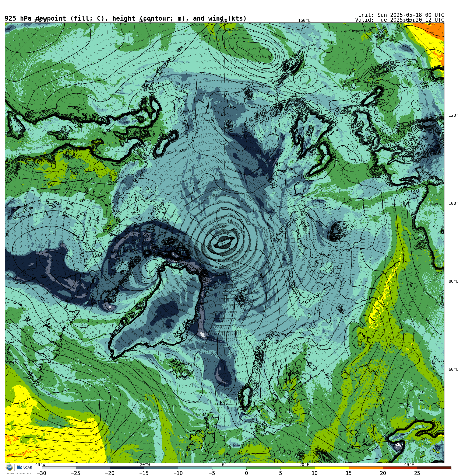Click the -10 colorbar tick label
Image resolution: width=458 pixels, height=476 pixels.
(x=178, y=473)
